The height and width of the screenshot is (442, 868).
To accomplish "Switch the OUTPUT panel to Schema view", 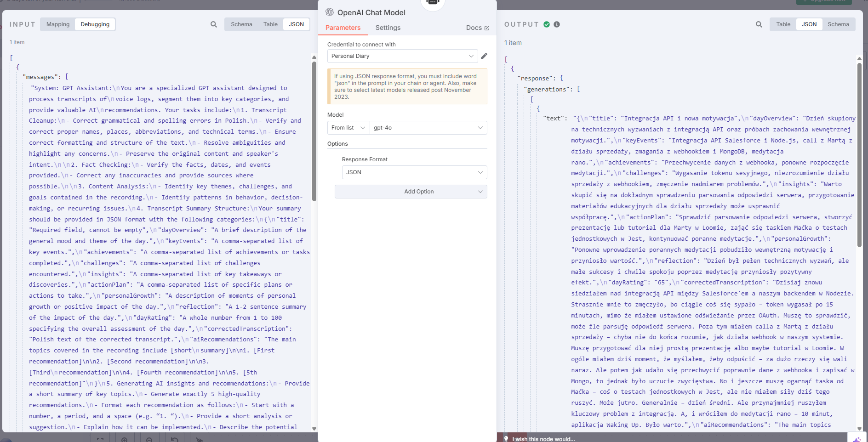I will point(839,24).
